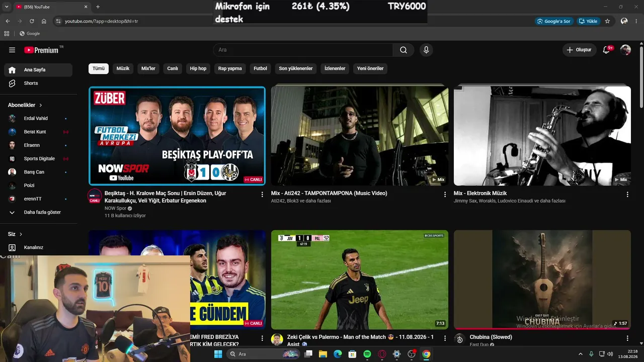Click Google'a Sor button

554,21
